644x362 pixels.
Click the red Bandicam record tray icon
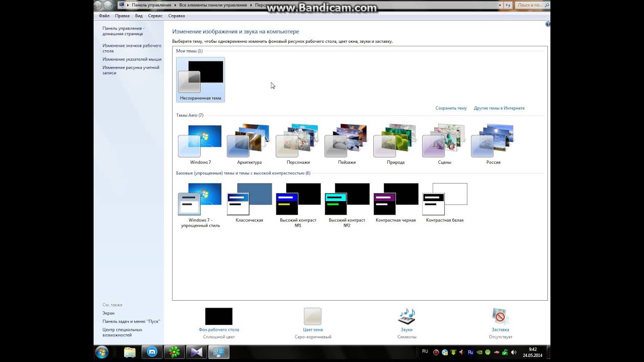(436, 352)
